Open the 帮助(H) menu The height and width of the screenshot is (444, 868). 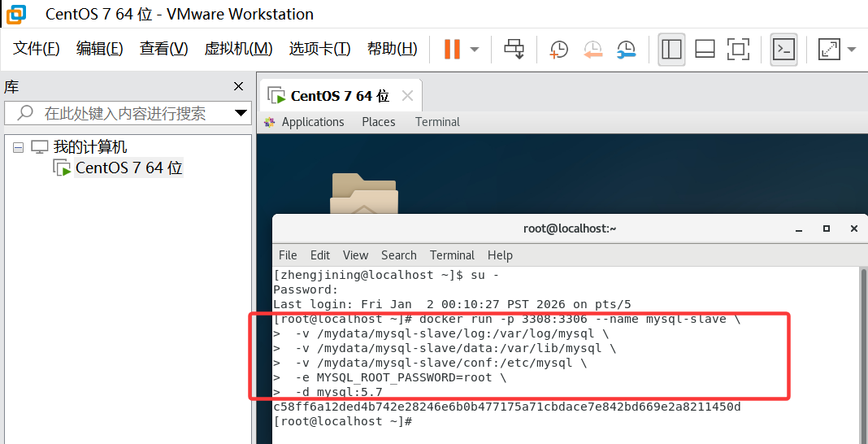pos(393,49)
